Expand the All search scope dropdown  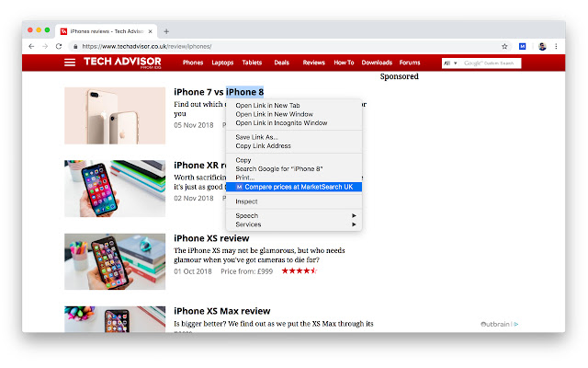[x=450, y=63]
